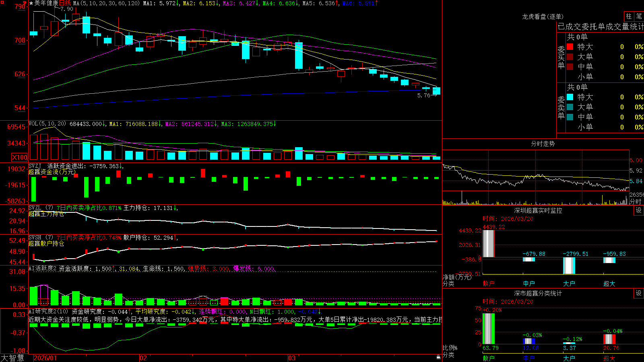
Task: Toggle the 分时 label beside intraday chart
Action: tap(636, 202)
